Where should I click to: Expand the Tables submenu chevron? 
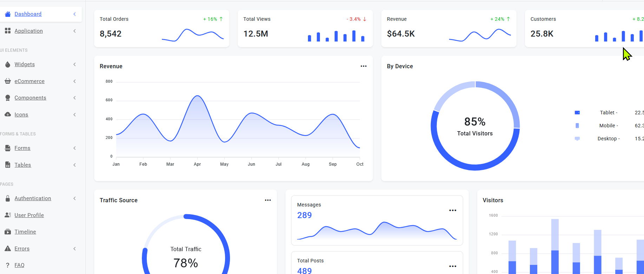click(x=74, y=165)
